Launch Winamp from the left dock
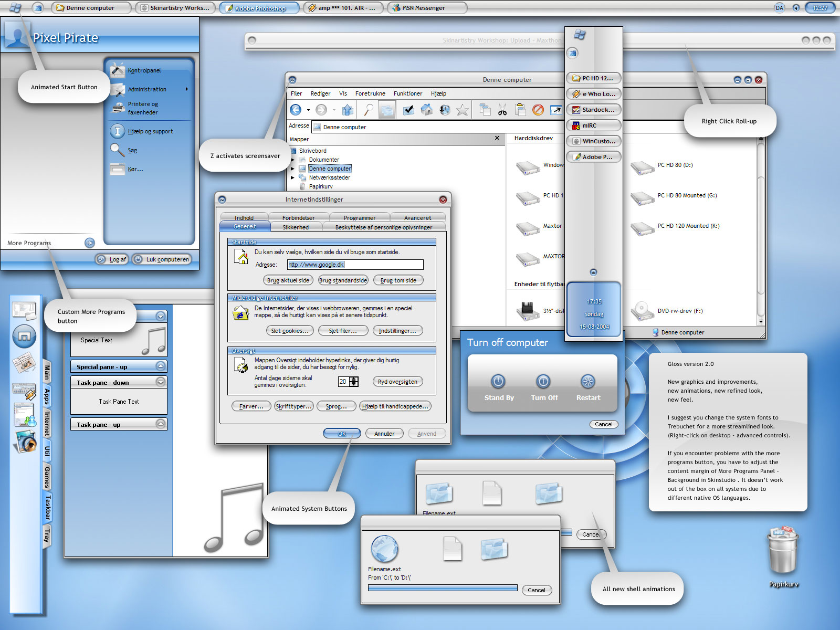840x630 pixels. click(x=24, y=392)
